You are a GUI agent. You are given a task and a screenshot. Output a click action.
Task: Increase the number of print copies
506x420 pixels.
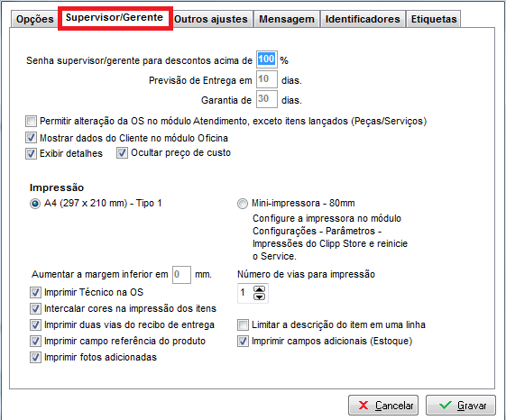pyautogui.click(x=260, y=289)
